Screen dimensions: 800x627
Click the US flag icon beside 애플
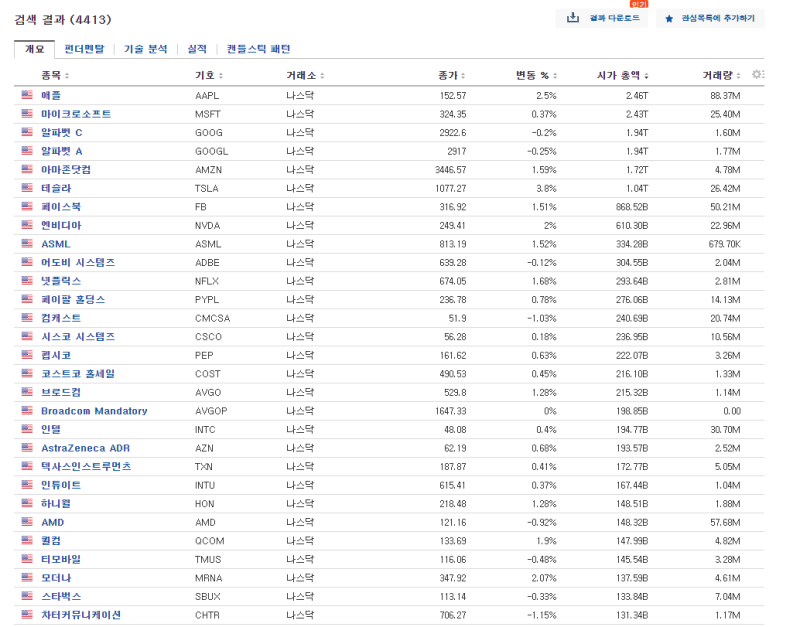pos(27,95)
